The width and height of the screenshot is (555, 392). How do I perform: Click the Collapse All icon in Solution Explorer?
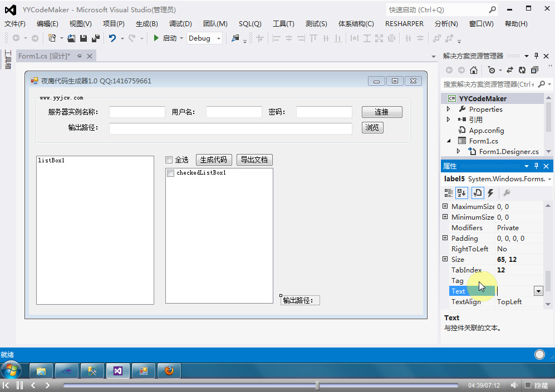pos(534,70)
